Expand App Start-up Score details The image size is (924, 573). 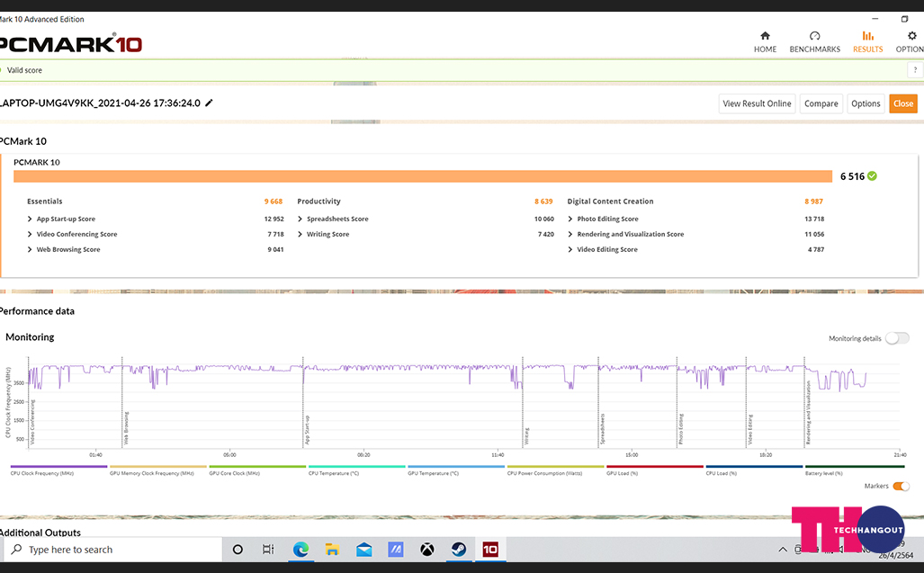[30, 219]
